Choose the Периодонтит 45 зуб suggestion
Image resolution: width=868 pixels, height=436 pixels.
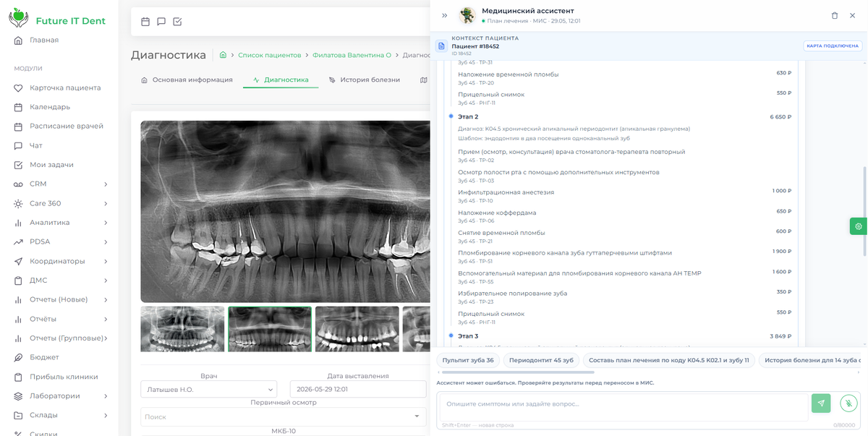point(541,360)
